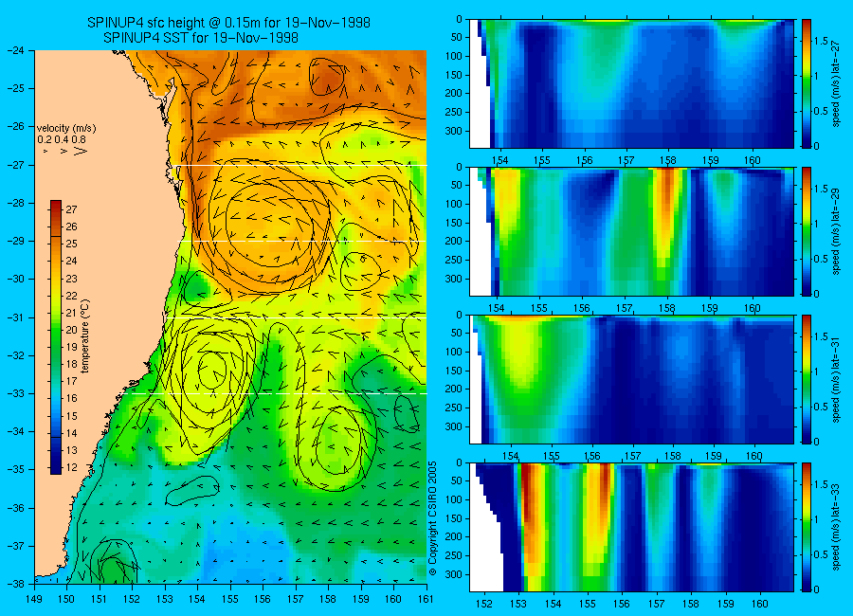The height and width of the screenshot is (616, 853).
Task: Click the speed color bar for lat=-29
Action: click(x=806, y=231)
